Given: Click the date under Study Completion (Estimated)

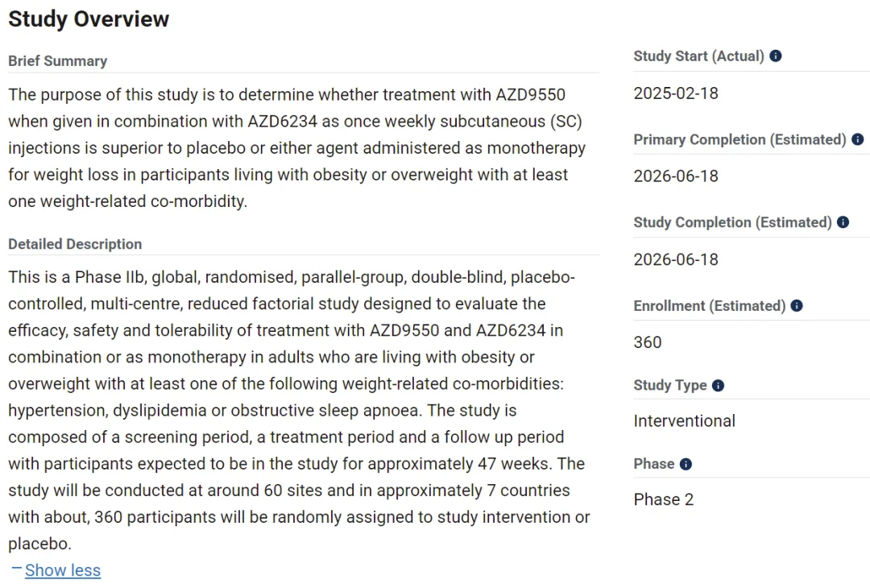Looking at the screenshot, I should (x=675, y=259).
